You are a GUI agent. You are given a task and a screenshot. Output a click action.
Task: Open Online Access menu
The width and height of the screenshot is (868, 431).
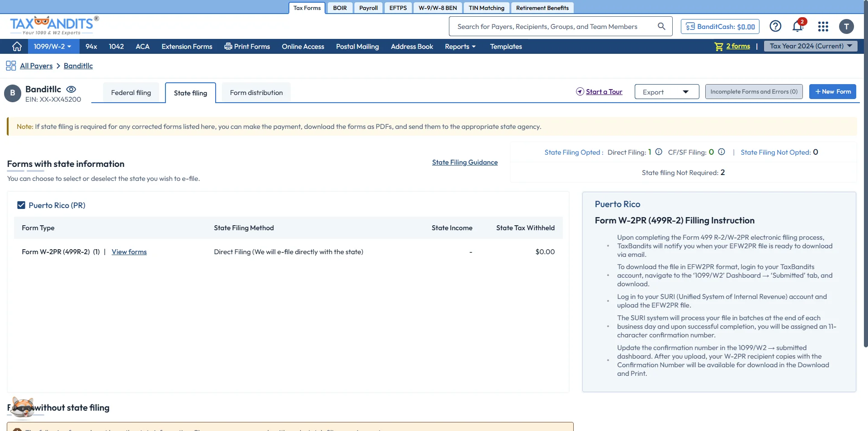(x=303, y=47)
